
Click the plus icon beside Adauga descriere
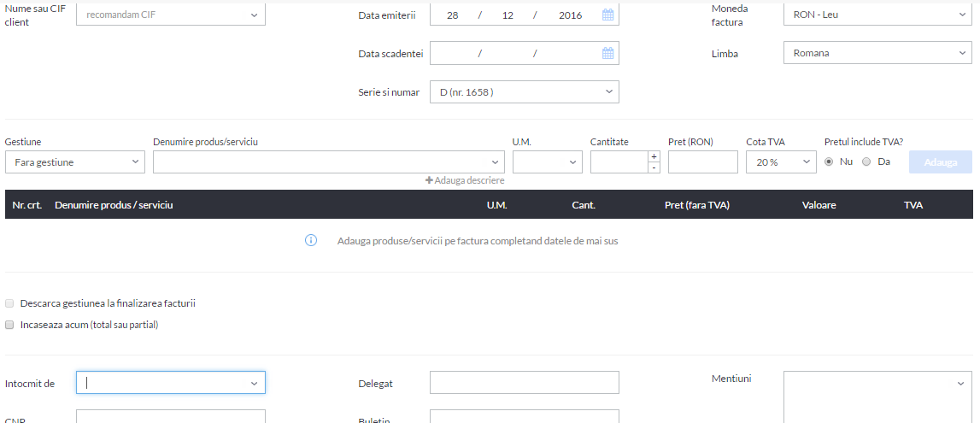[429, 180]
